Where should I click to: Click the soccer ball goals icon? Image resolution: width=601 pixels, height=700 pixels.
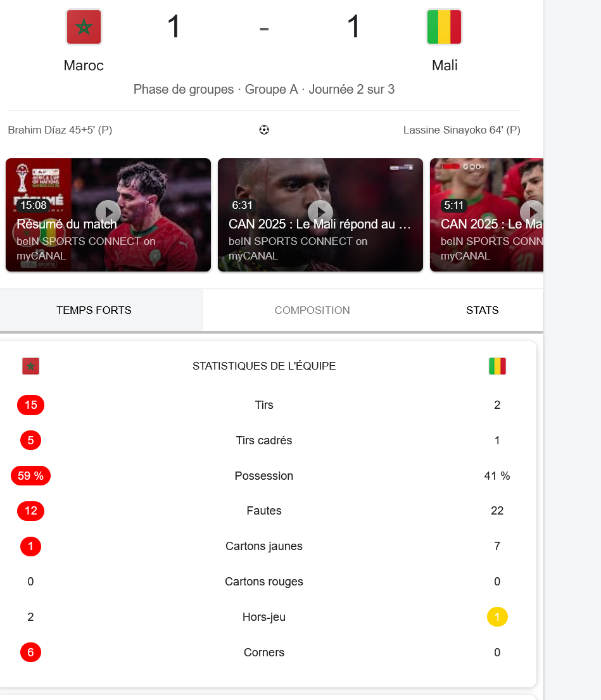264,130
